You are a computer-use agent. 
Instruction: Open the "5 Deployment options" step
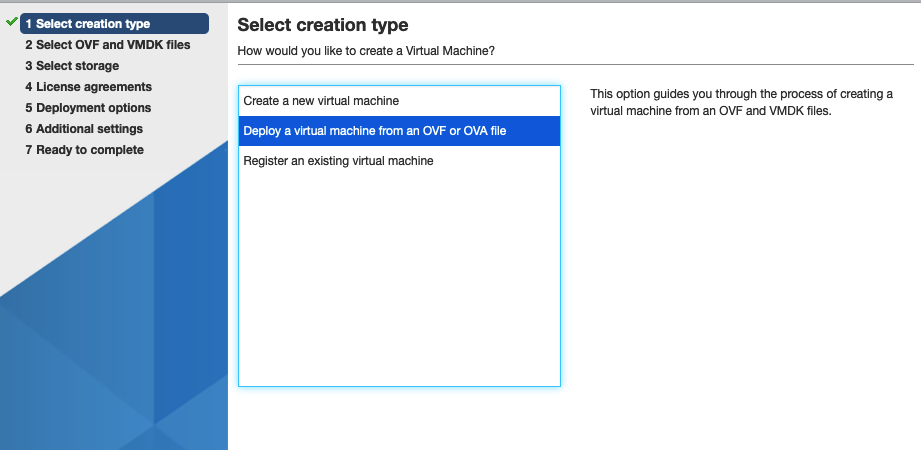88,108
